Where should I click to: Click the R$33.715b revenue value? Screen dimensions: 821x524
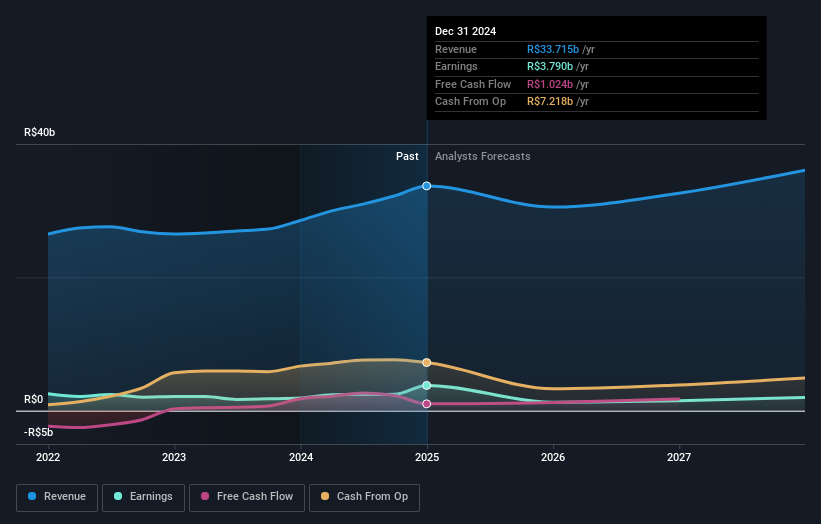click(x=553, y=49)
